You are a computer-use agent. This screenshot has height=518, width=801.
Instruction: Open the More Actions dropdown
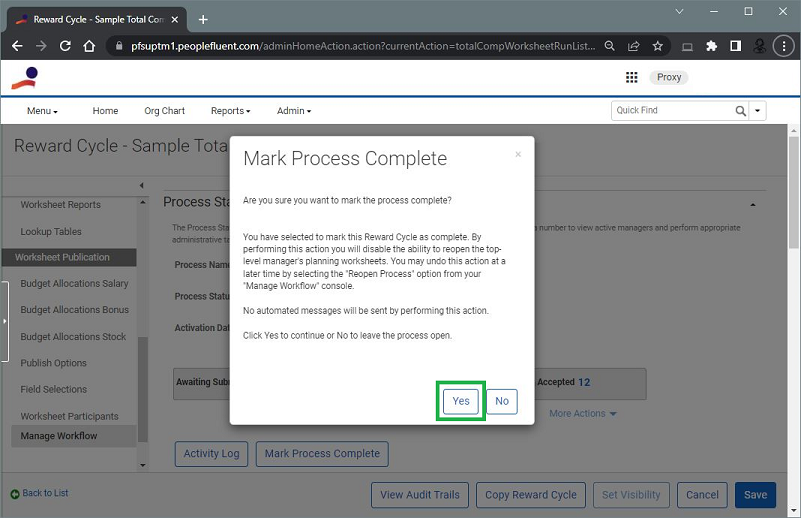(x=583, y=413)
